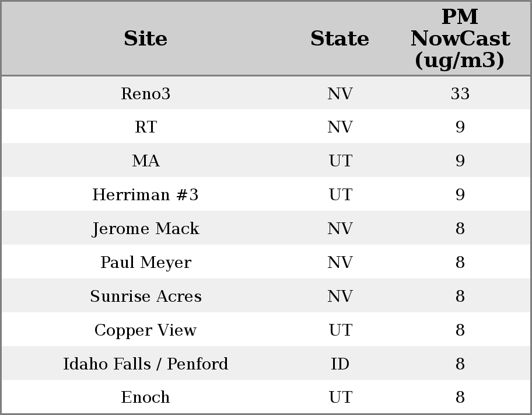This screenshot has height=415, width=532.
Task: Click the Copper View site name
Action: coord(145,330)
